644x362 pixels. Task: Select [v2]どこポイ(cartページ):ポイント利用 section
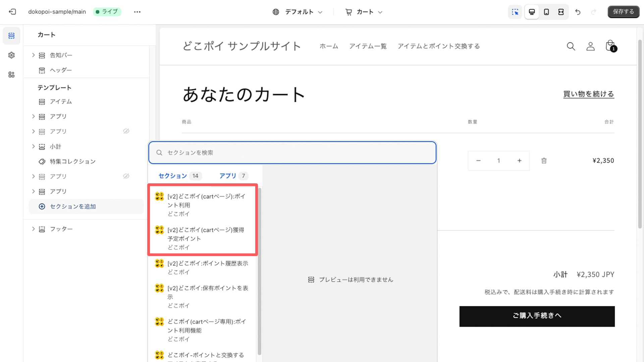[202, 205]
